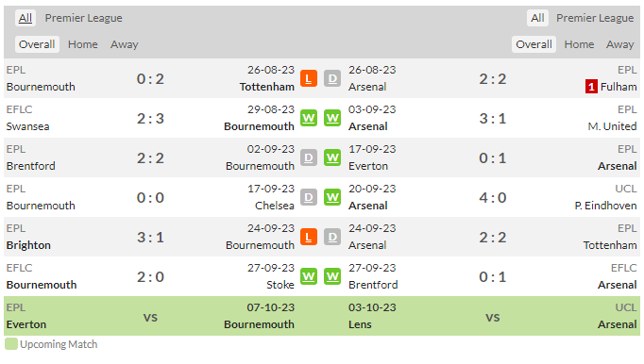The height and width of the screenshot is (364, 644).
Task: Click the red card 1 badge beside Fulham
Action: [x=591, y=87]
